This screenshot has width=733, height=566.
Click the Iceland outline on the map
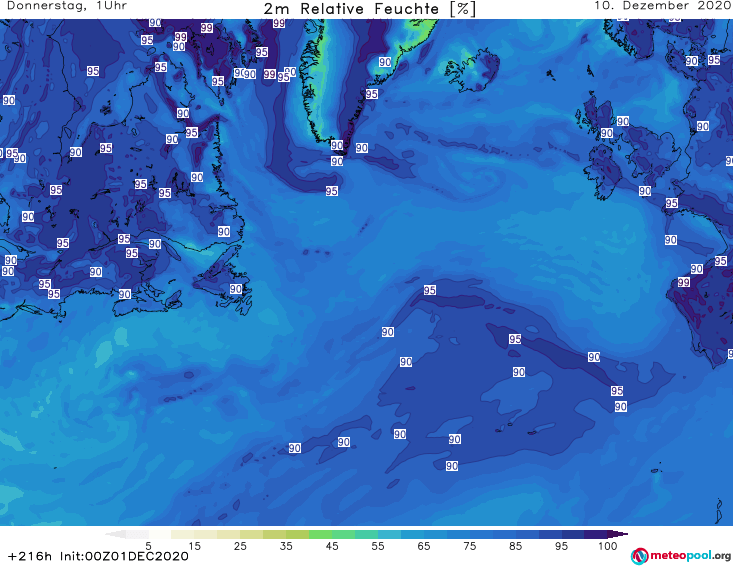tap(472, 70)
